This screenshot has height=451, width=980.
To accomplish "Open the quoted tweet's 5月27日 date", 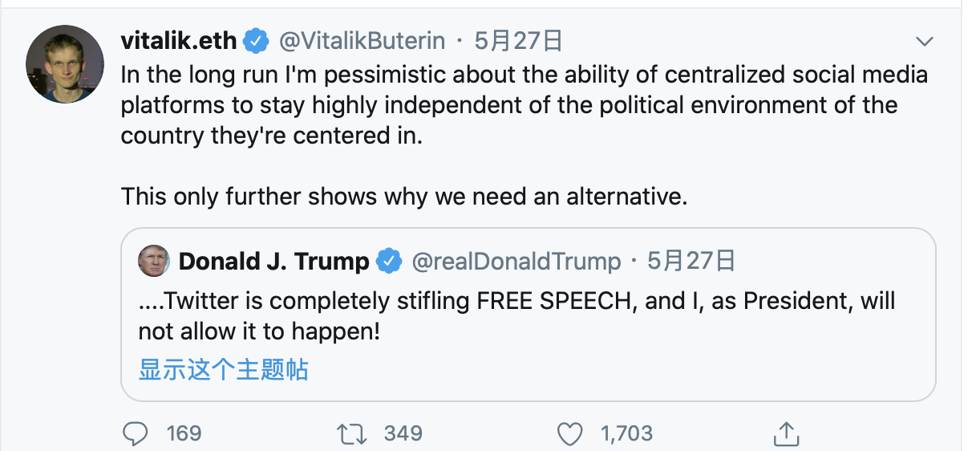I will (x=691, y=261).
